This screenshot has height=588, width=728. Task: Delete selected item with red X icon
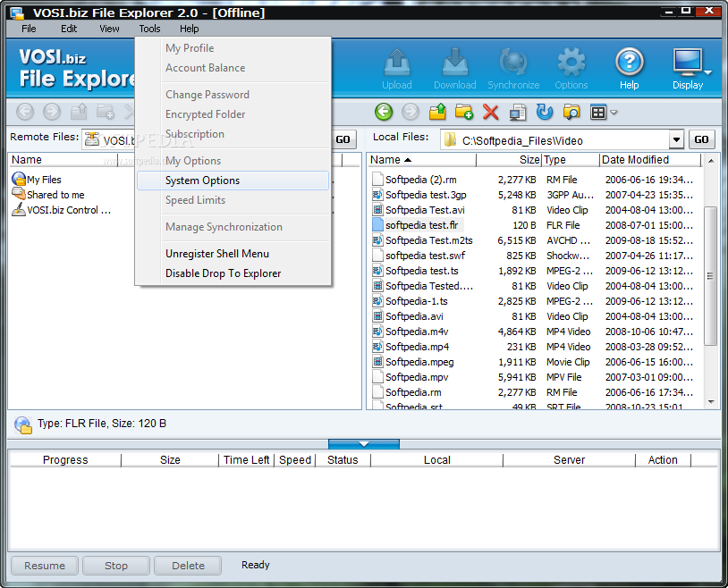(490, 112)
